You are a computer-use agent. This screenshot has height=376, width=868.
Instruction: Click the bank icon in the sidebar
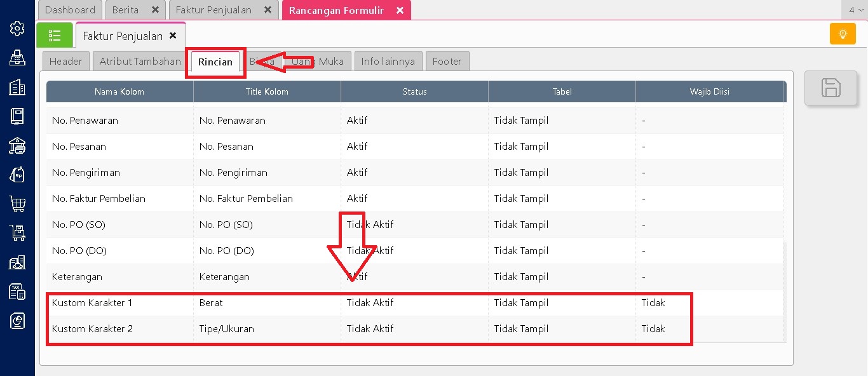[17, 145]
